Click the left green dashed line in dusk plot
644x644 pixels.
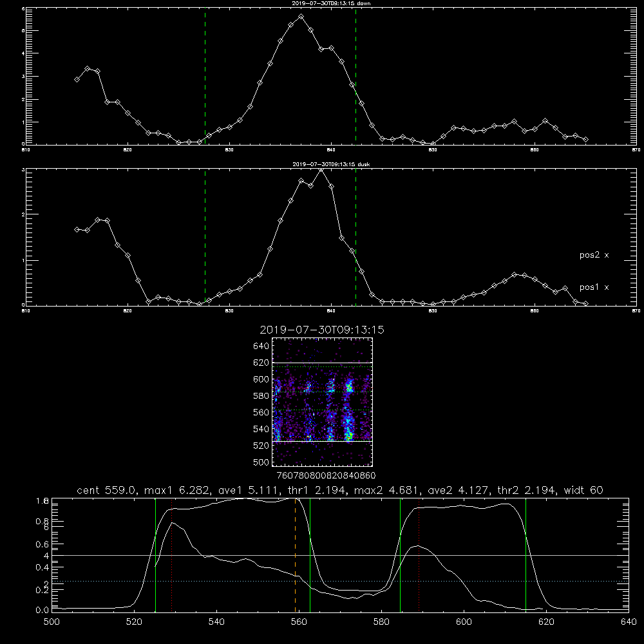pos(205,237)
